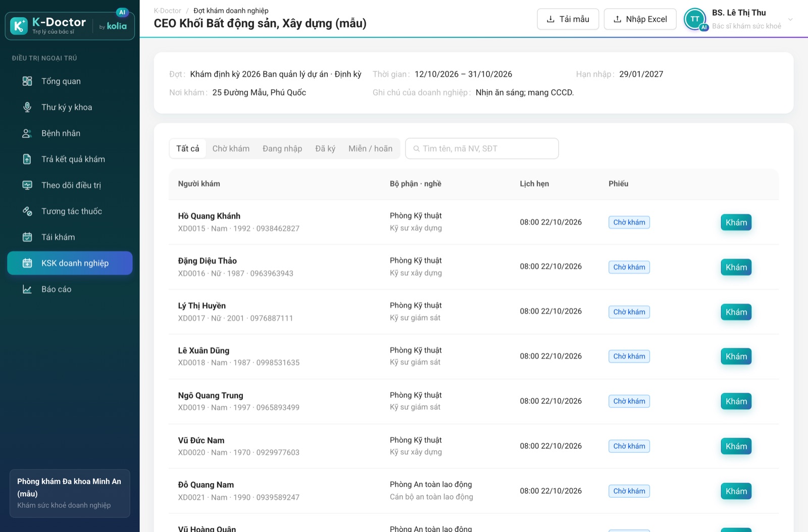Switch to the Chờ khám tab

tap(231, 148)
